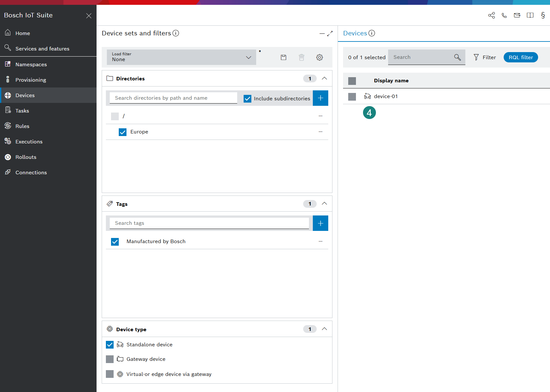550x392 pixels.
Task: Delete the filter with trash icon
Action: [302, 57]
